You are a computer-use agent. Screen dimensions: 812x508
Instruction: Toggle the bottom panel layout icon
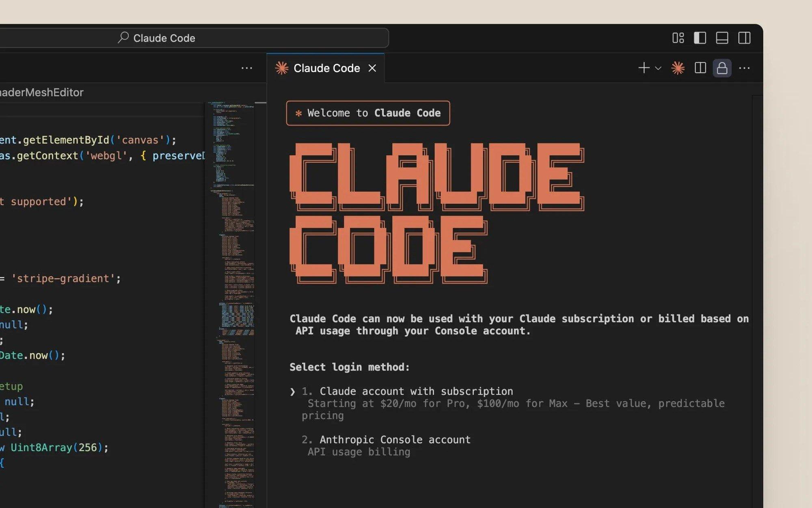click(722, 38)
